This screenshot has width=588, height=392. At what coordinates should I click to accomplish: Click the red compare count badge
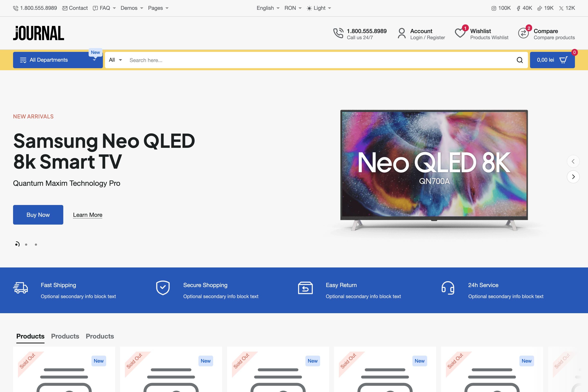click(x=529, y=28)
